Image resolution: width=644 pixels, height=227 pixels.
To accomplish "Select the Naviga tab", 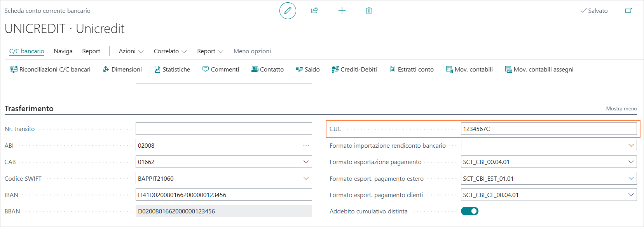I will coord(63,51).
